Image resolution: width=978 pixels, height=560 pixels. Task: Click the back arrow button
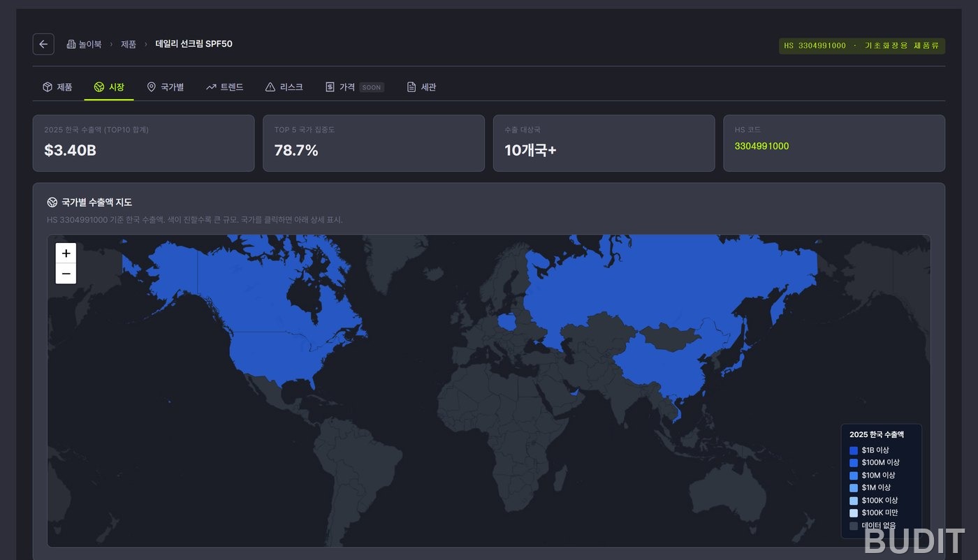pyautogui.click(x=43, y=44)
